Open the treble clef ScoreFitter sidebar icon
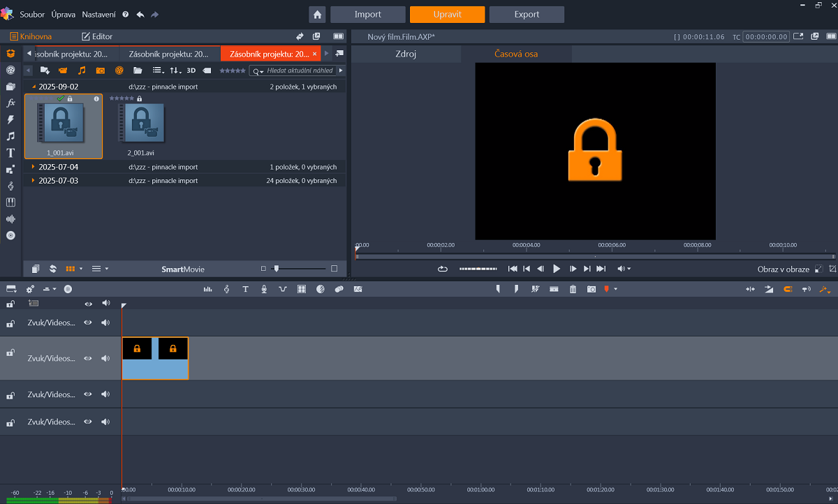Viewport: 838px width, 504px height. [x=10, y=186]
